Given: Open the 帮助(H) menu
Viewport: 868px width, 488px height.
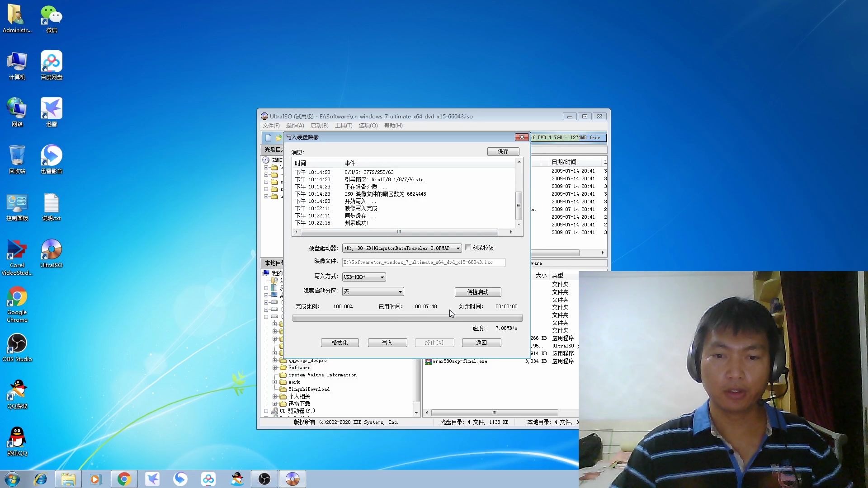Looking at the screenshot, I should coord(393,126).
